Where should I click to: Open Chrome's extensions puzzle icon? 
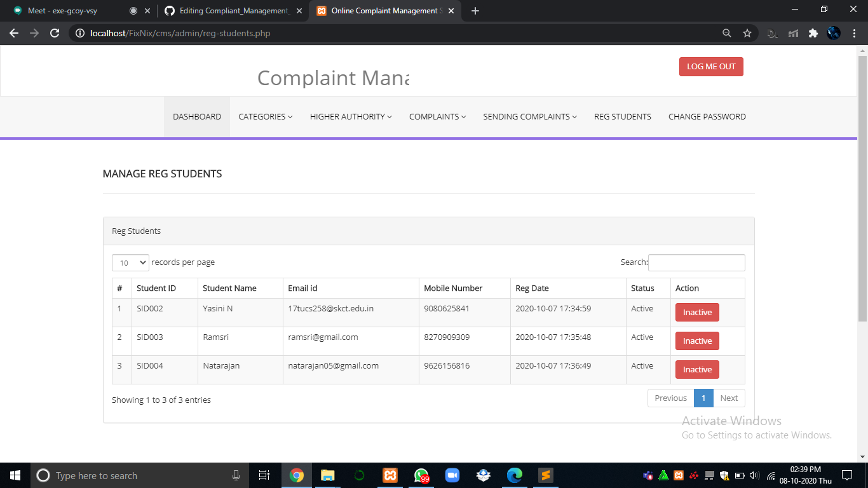813,32
